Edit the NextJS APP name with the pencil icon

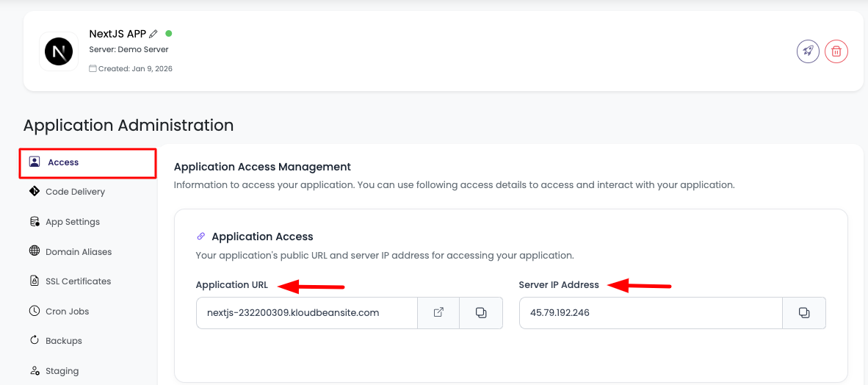pyautogui.click(x=154, y=34)
